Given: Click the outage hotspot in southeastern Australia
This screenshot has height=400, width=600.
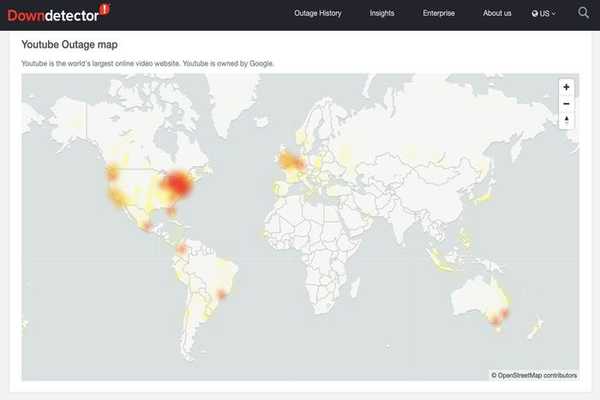Looking at the screenshot, I should pyautogui.click(x=499, y=317).
